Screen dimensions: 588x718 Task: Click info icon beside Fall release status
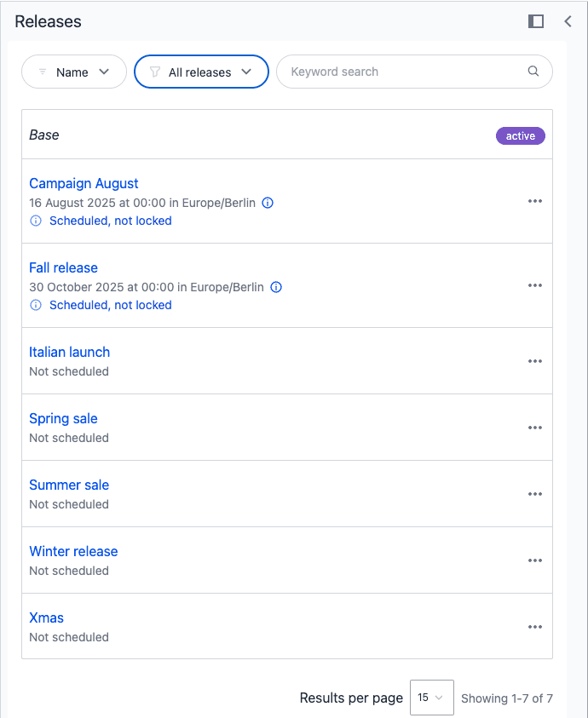36,305
